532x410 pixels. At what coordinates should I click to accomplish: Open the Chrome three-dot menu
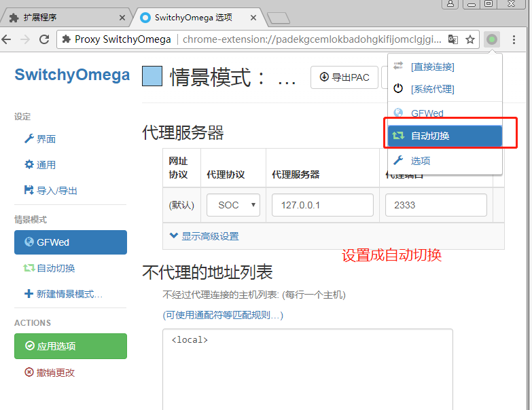tap(514, 39)
